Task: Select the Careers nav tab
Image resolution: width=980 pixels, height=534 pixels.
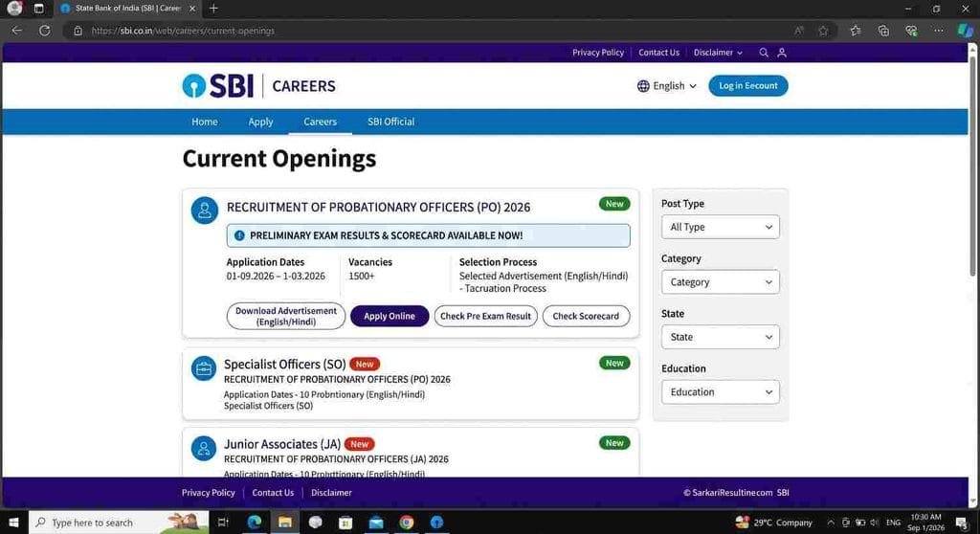Action: coord(320,122)
